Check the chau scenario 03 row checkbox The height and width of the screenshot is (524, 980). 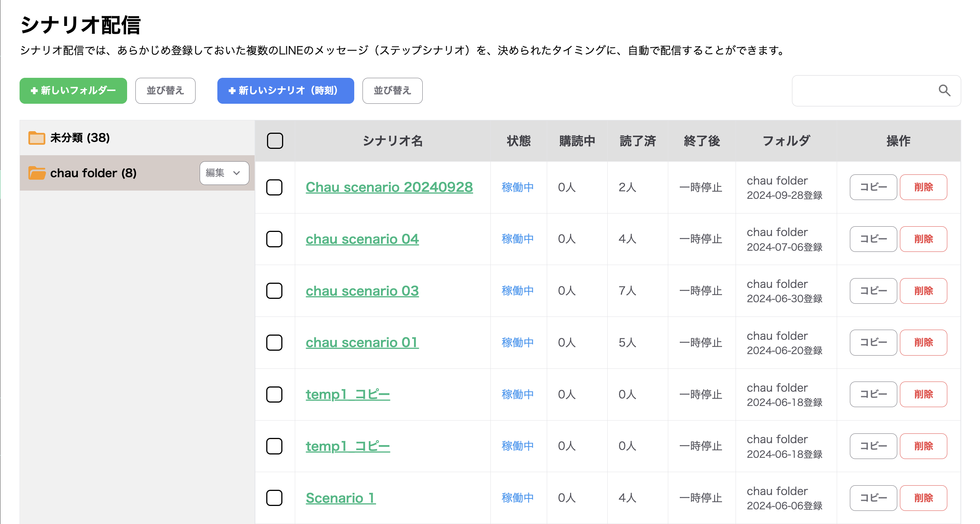pyautogui.click(x=274, y=291)
